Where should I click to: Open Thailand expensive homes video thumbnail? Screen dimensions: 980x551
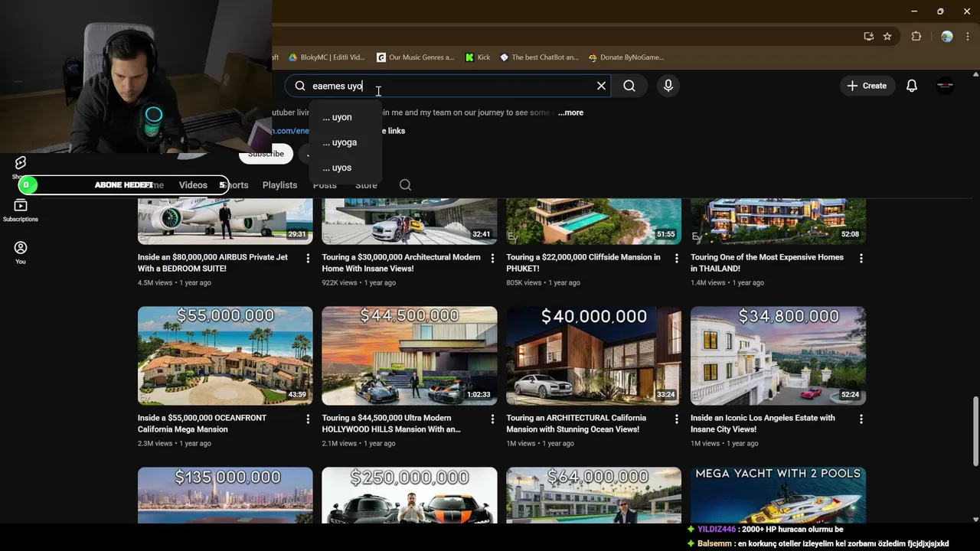[778, 221]
